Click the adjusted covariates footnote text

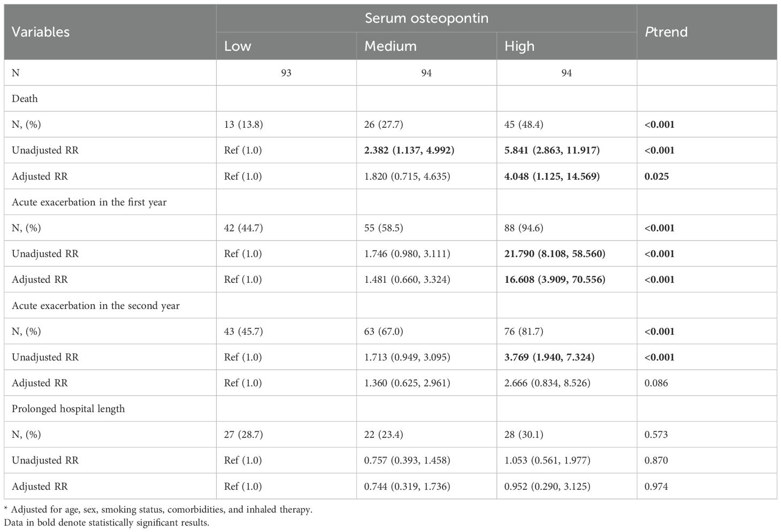tap(162, 510)
